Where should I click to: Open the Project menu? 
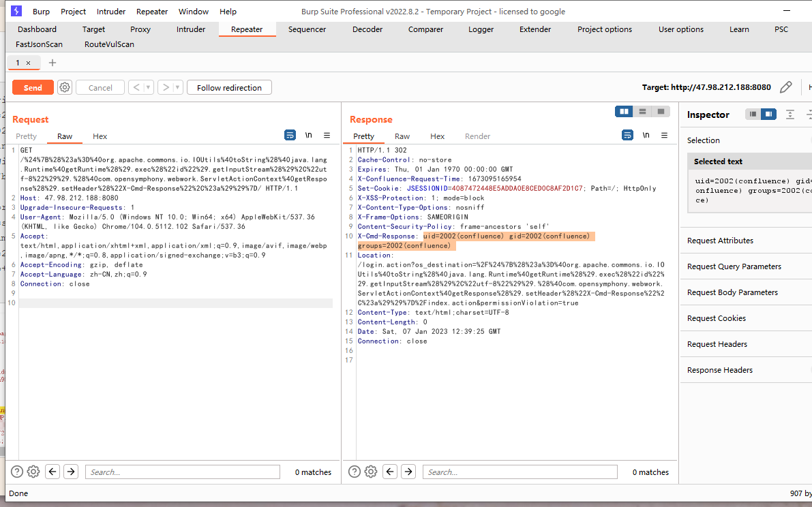point(73,12)
